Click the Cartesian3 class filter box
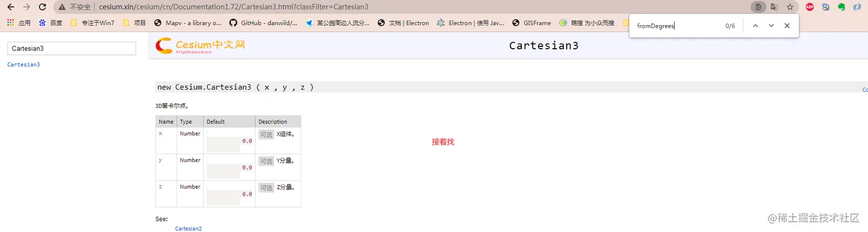This screenshot has height=232, width=868. (x=72, y=49)
